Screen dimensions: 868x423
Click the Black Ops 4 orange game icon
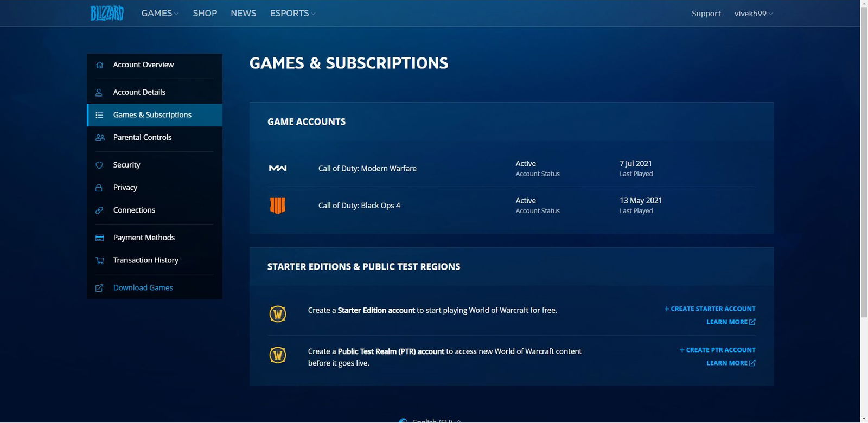(278, 206)
